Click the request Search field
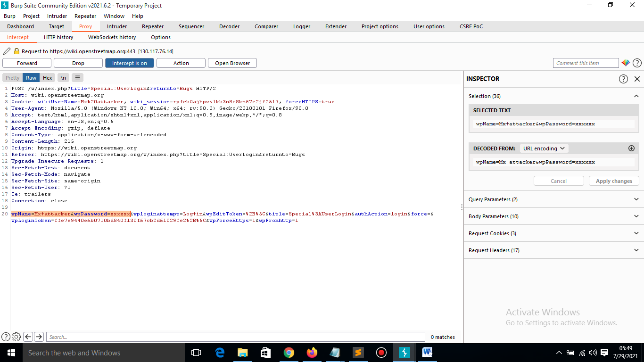The image size is (644, 362). (236, 337)
